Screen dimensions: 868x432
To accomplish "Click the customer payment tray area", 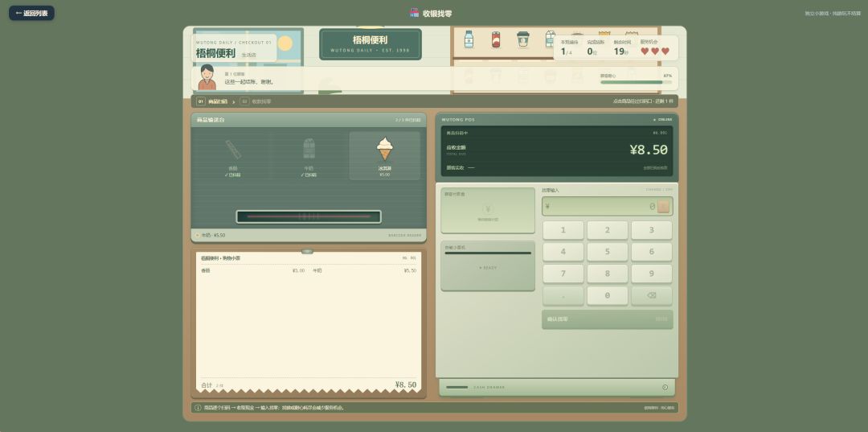I will coord(488,211).
